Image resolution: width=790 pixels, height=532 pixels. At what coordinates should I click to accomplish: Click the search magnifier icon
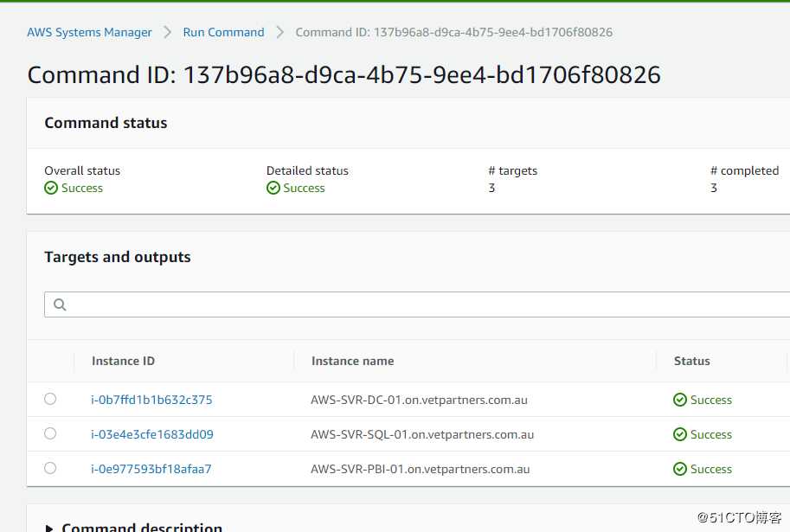[x=60, y=304]
